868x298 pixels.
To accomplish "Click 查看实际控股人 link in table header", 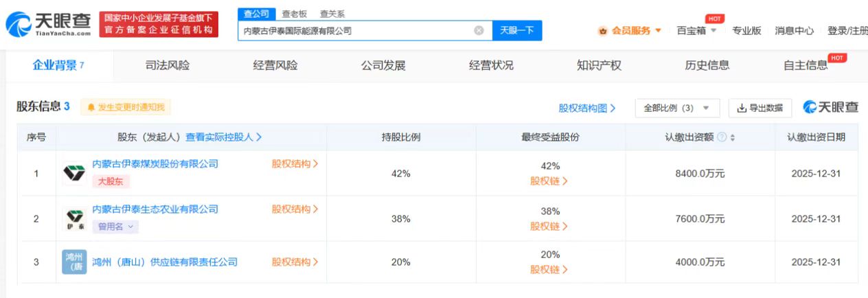I will coord(223,137).
